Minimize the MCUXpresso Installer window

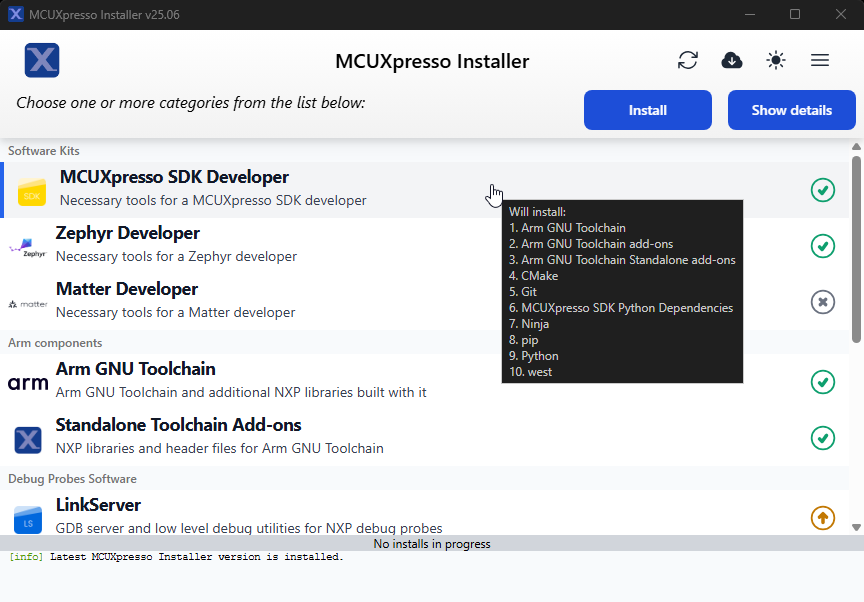(749, 14)
